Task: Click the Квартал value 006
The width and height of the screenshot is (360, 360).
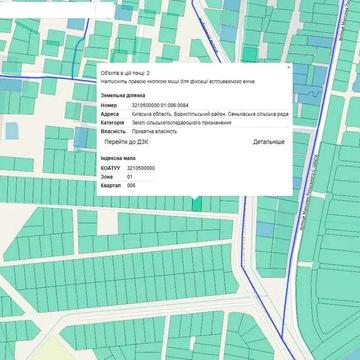Action: (131, 185)
